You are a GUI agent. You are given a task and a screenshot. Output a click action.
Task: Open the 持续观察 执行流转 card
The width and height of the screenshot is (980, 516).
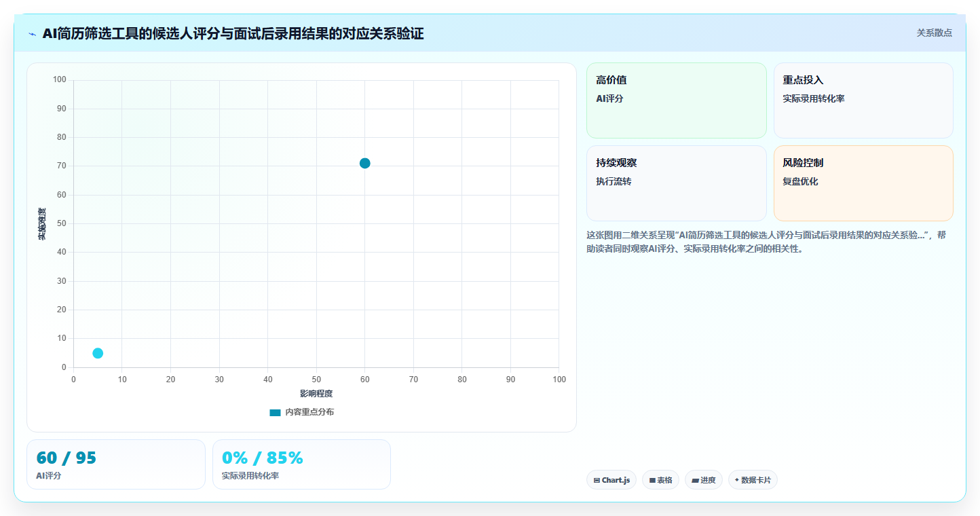[x=676, y=183]
